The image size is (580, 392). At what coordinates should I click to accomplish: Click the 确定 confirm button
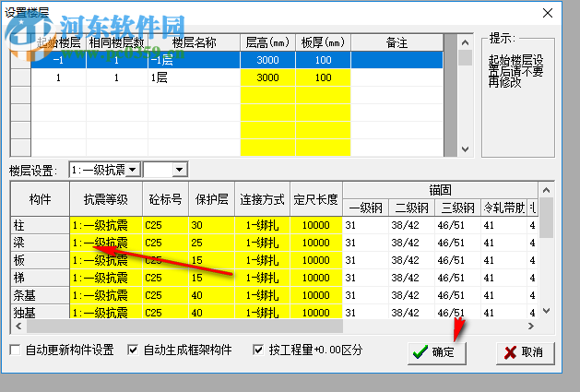437,352
